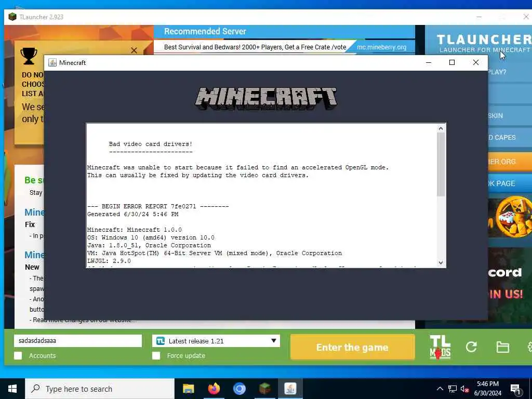Open Chrome from the taskbar
Screen dimensions: 532x399
coord(239,389)
